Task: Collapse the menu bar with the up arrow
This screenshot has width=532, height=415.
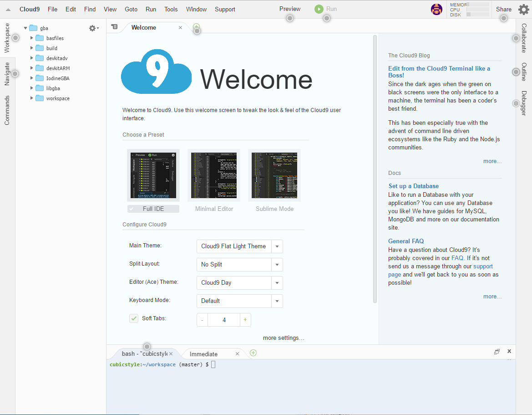Action: click(x=8, y=10)
